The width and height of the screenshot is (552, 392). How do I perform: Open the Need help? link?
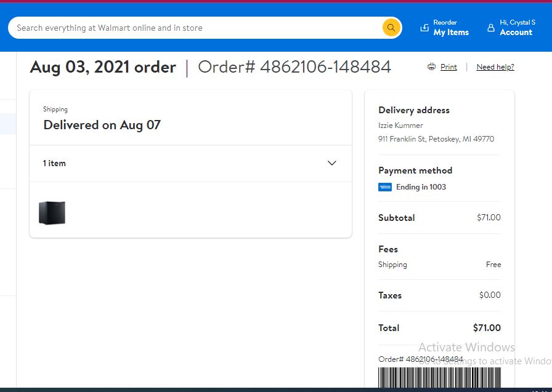[x=495, y=67]
